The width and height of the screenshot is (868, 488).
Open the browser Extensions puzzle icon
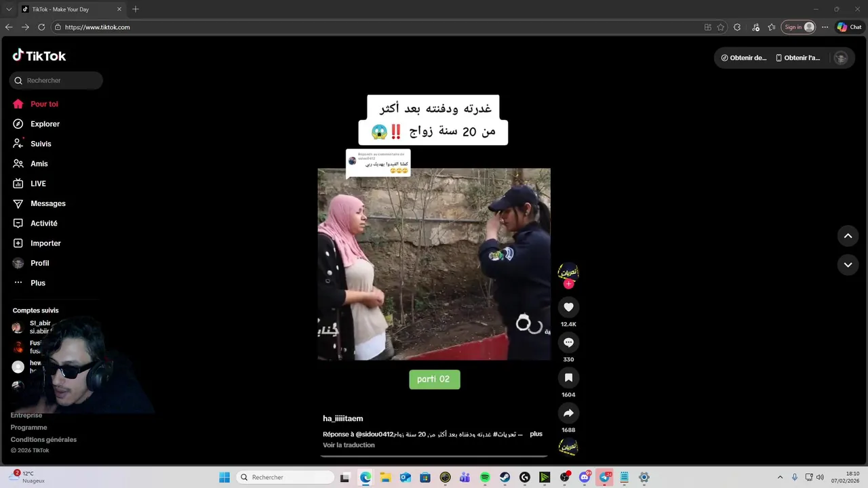click(x=737, y=27)
